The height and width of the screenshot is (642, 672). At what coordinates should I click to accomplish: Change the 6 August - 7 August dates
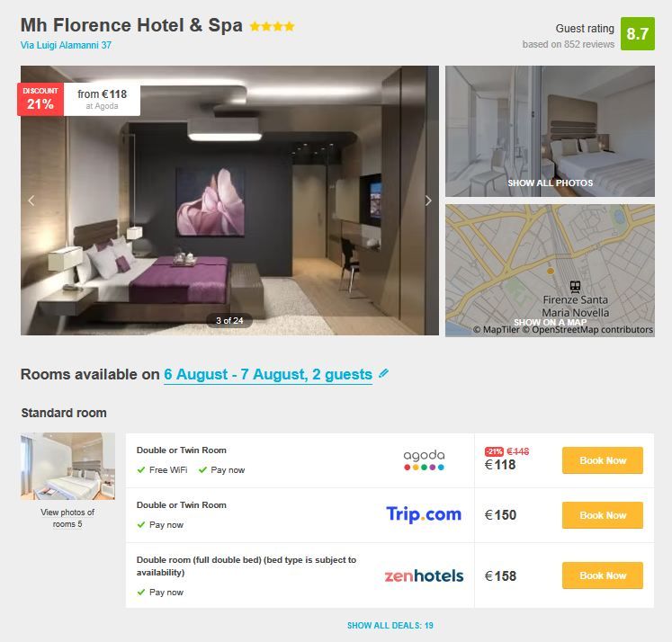pyautogui.click(x=268, y=375)
